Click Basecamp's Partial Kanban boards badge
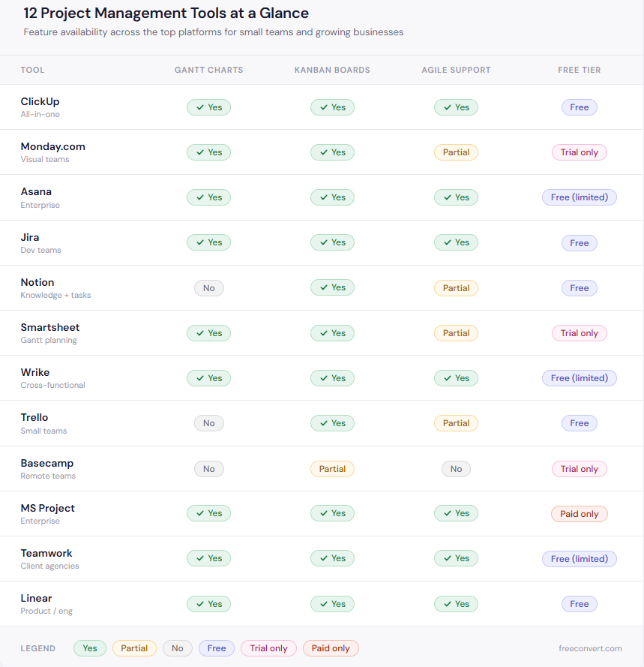This screenshot has height=667, width=644. (x=332, y=469)
